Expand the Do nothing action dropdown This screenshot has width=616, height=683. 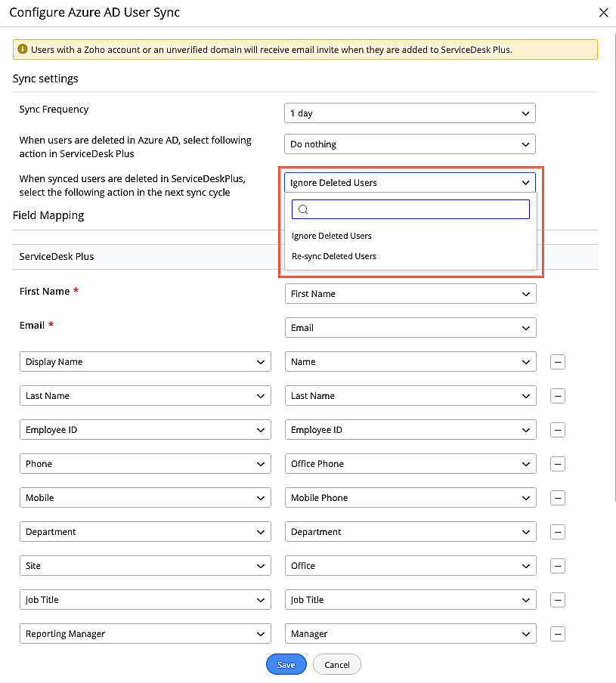pyautogui.click(x=410, y=144)
